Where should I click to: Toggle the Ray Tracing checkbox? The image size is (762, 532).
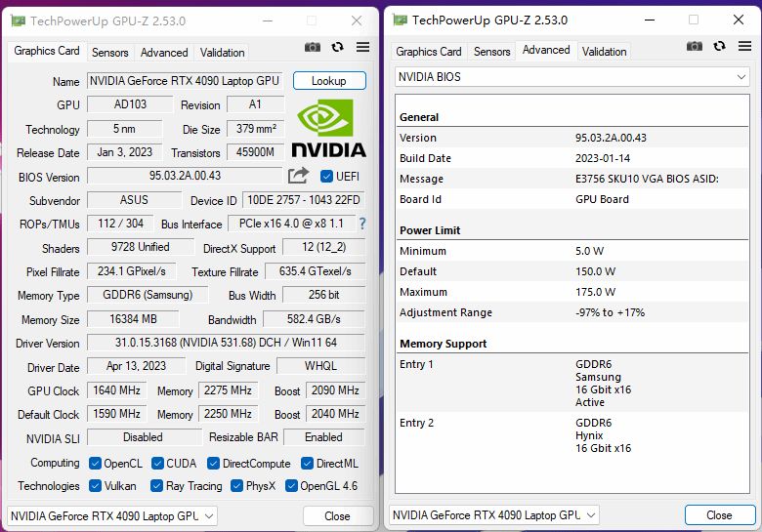(156, 486)
